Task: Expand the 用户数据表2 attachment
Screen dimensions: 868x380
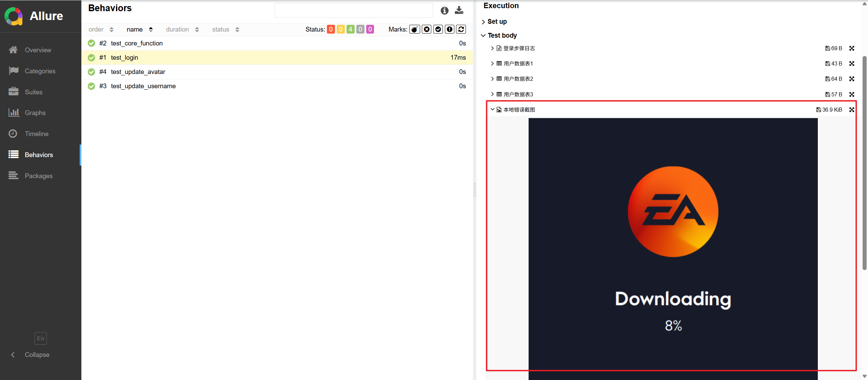Action: pyautogui.click(x=512, y=79)
